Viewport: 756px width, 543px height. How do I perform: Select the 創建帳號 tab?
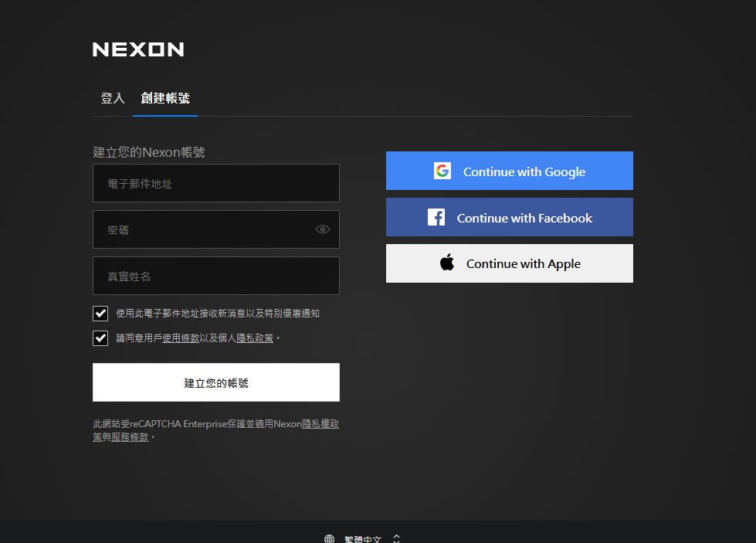pos(165,98)
